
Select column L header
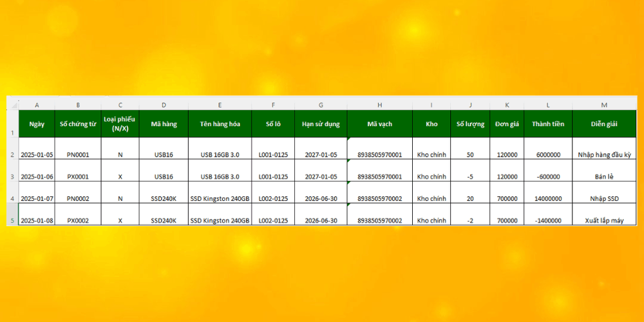click(548, 106)
